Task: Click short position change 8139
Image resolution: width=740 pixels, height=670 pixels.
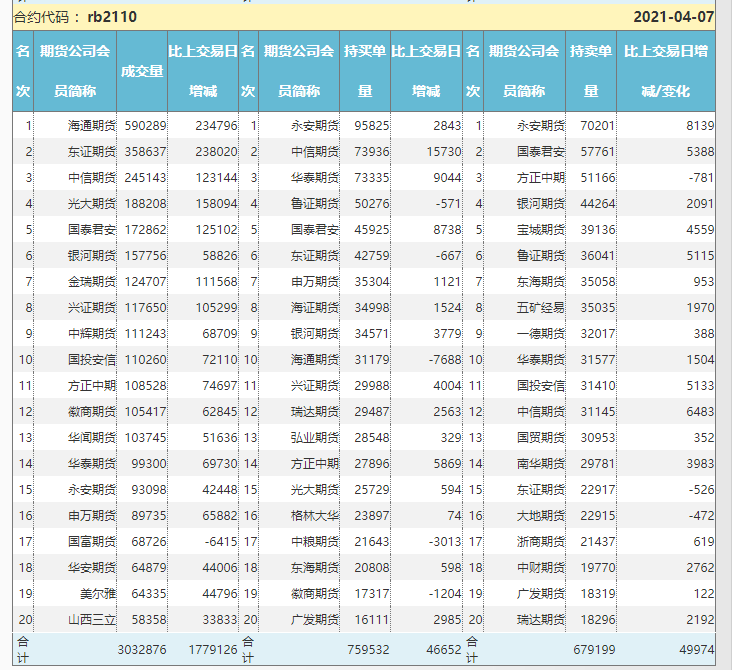Action: coord(700,126)
